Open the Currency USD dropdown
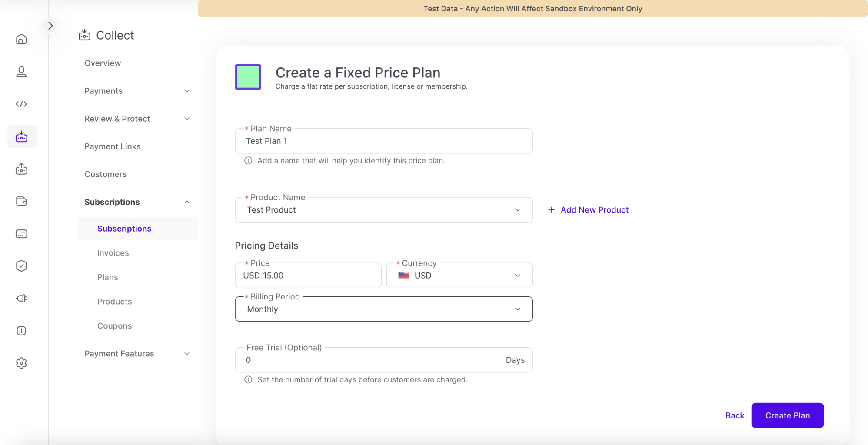Screen dimensions: 868x445 pos(459,276)
